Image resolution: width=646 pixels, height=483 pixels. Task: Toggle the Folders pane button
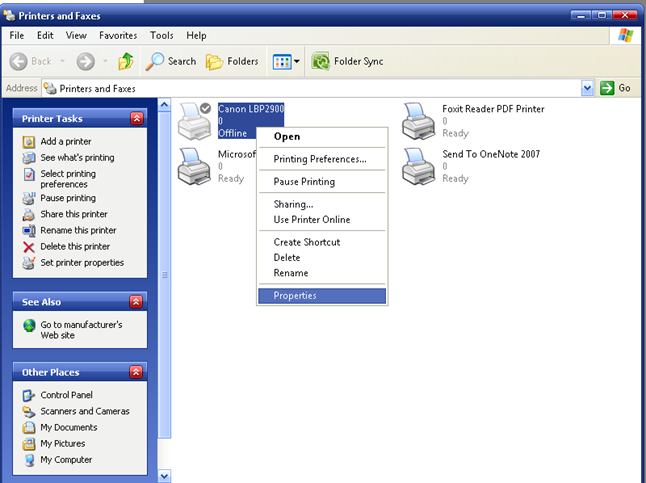(x=232, y=61)
